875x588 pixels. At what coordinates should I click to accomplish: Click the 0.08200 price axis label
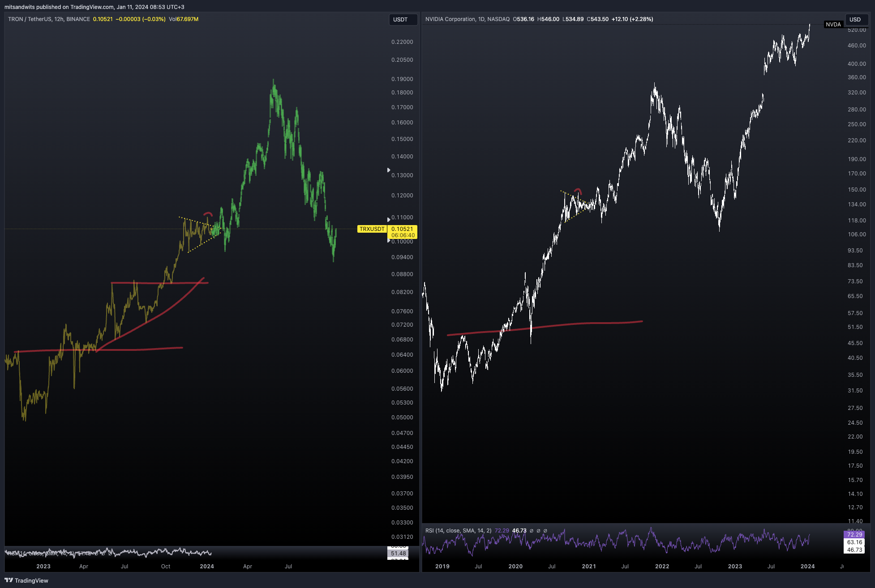(402, 292)
